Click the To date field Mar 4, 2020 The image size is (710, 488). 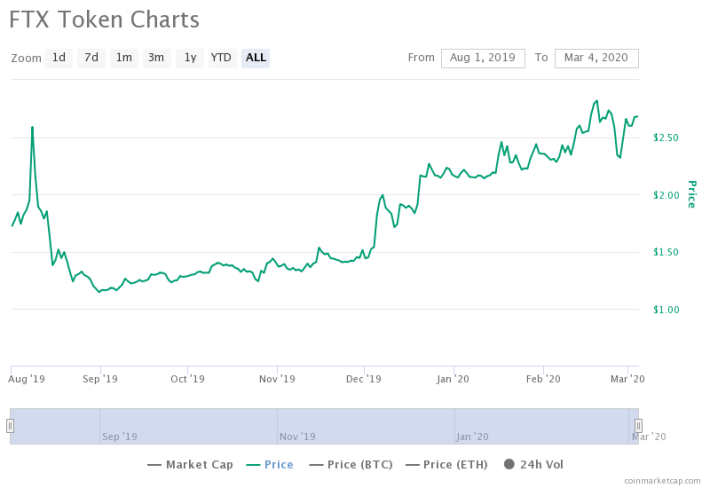[596, 58]
